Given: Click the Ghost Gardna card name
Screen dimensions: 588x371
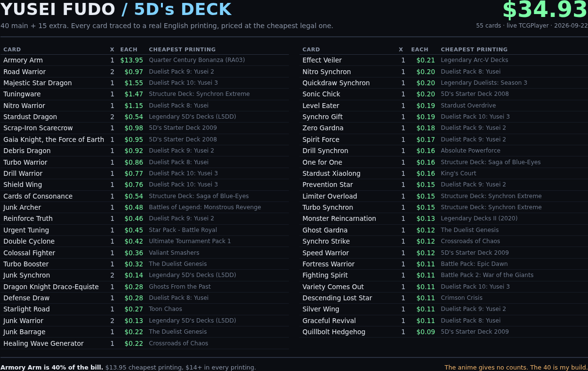Looking at the screenshot, I should coord(325,230).
